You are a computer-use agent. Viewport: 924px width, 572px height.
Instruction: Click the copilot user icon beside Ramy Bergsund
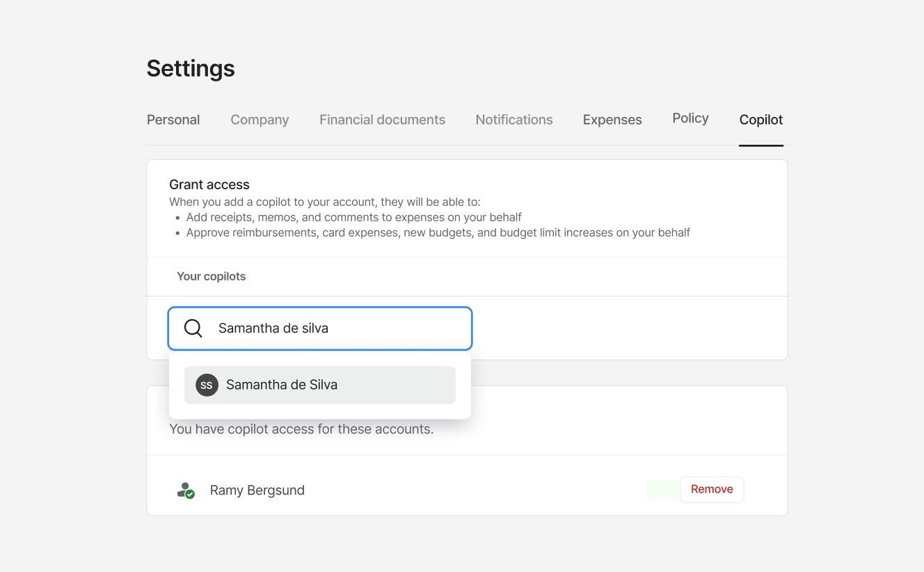185,490
